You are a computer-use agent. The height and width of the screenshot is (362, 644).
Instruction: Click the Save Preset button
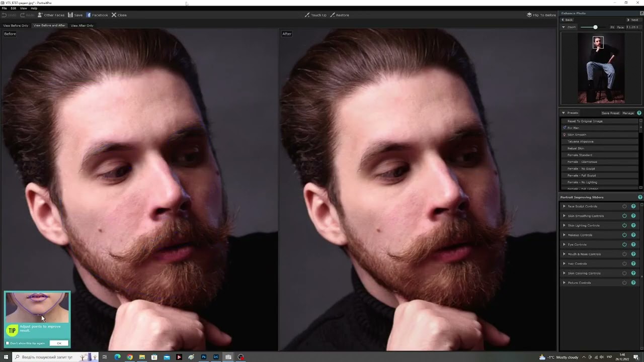[x=610, y=113]
